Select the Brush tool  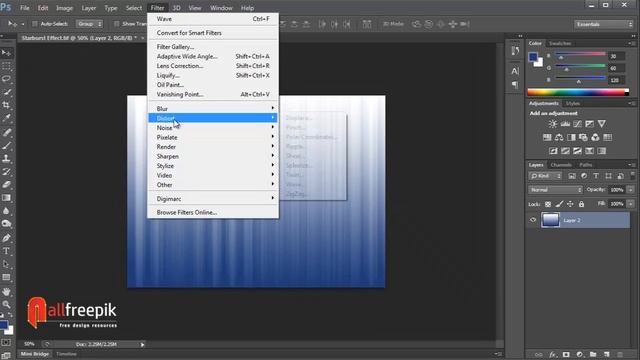6,145
